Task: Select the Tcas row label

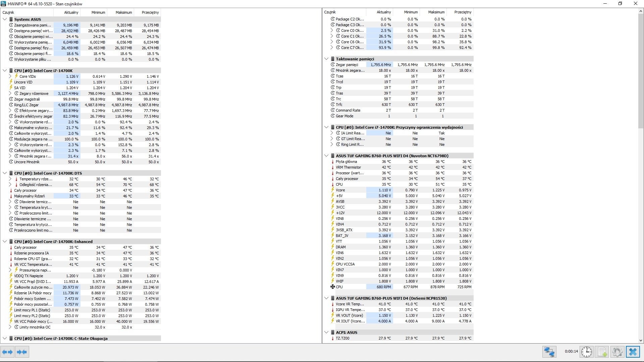Action: (339, 76)
